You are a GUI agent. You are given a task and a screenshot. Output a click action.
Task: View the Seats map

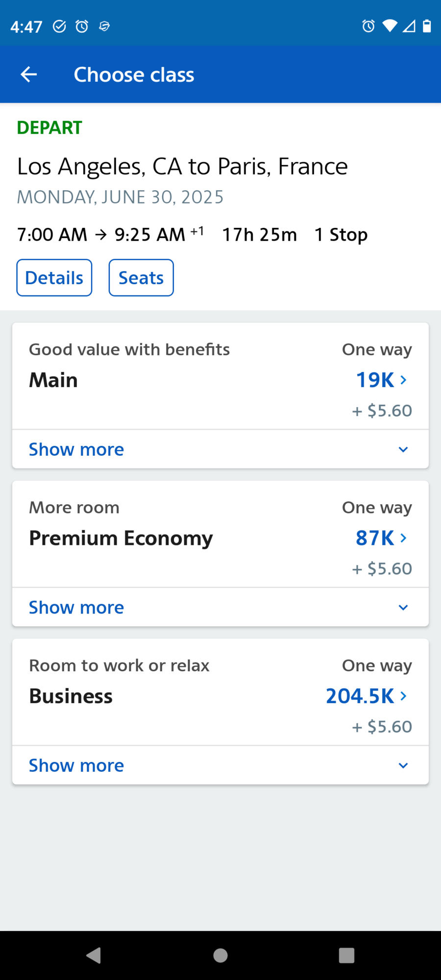[141, 278]
